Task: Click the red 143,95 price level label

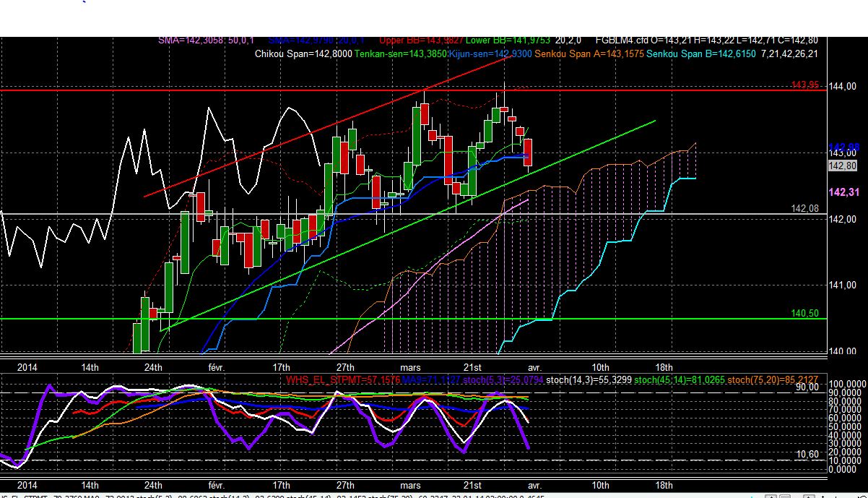Action: 804,85
